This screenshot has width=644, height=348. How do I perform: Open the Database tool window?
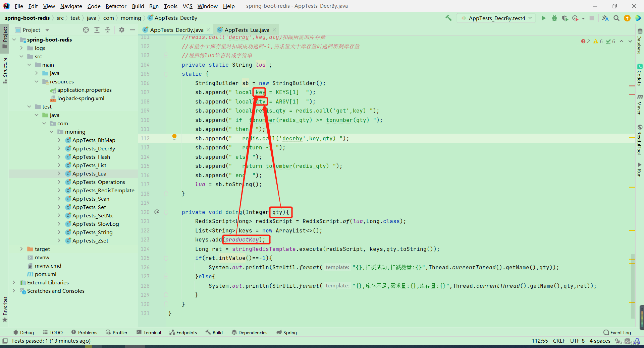pos(639,42)
